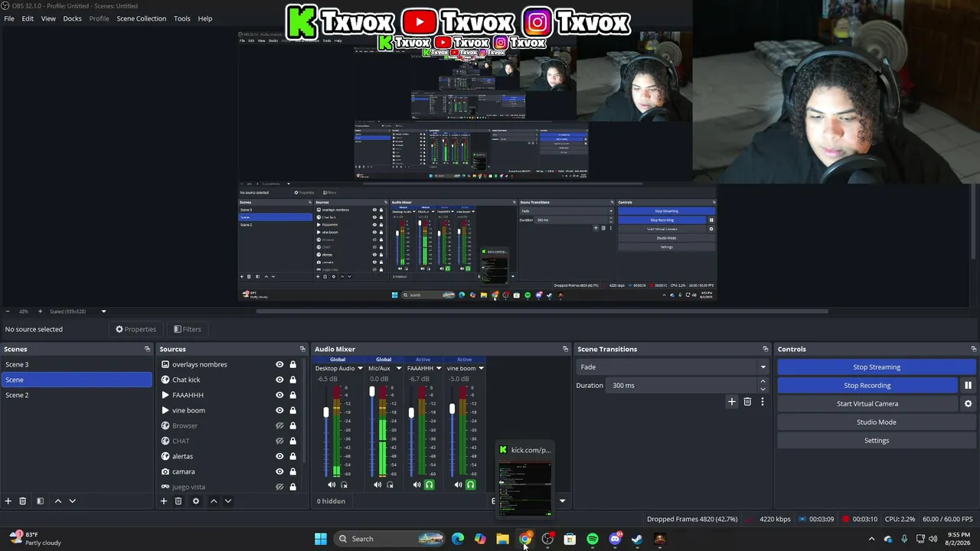Add a scene transition with the plus icon

click(x=732, y=402)
